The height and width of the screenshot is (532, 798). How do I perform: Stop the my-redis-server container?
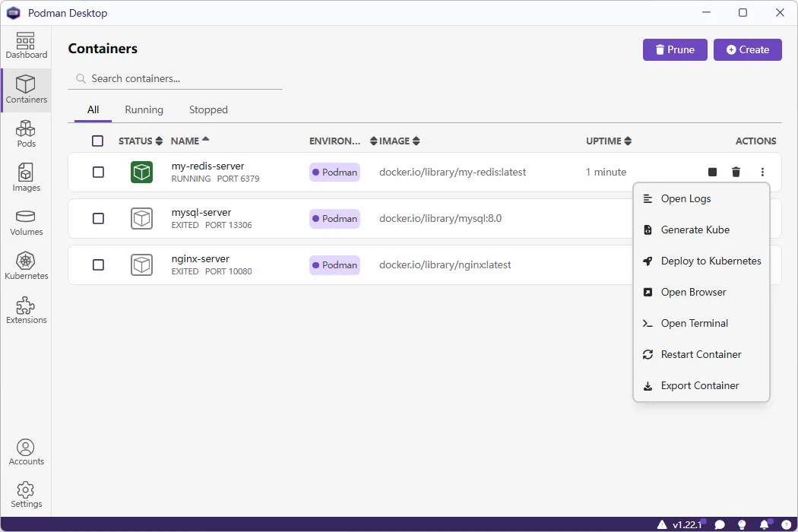pos(712,173)
